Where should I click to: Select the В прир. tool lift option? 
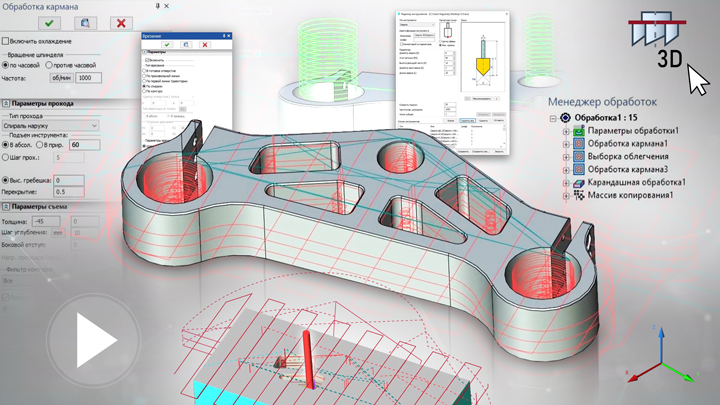[39, 145]
